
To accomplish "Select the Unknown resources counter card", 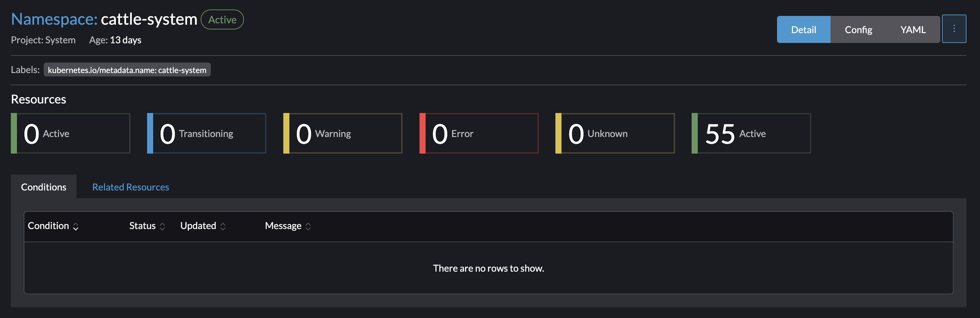I will coord(615,133).
